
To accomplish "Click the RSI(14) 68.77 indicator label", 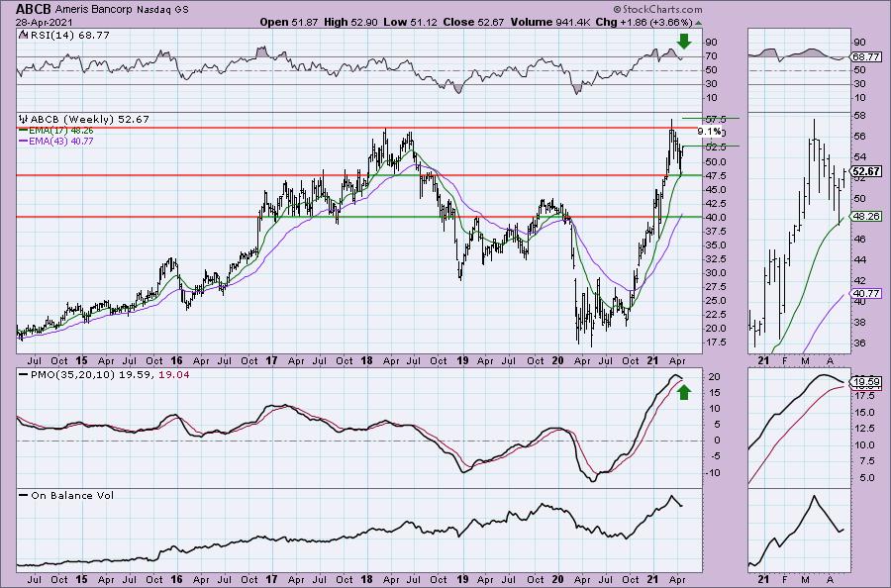I will 68,36.
